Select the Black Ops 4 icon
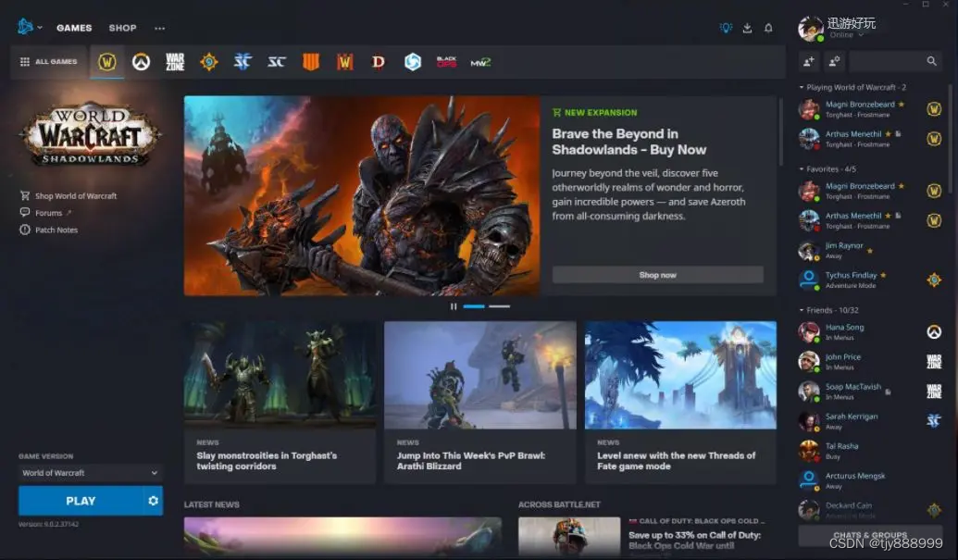Screen dimensions: 958x560 [x=311, y=62]
